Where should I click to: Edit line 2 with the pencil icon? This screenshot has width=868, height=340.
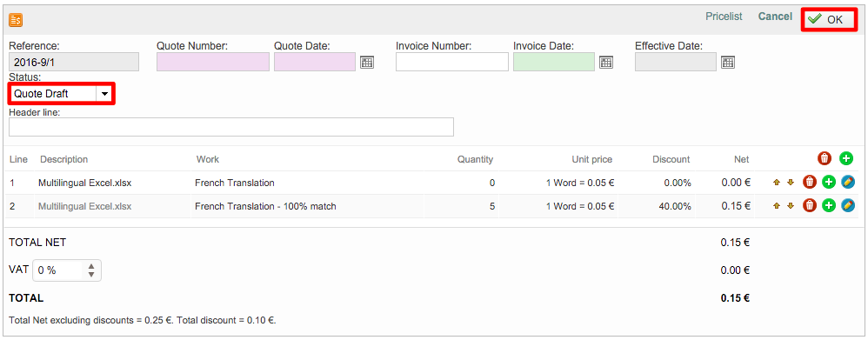point(847,205)
